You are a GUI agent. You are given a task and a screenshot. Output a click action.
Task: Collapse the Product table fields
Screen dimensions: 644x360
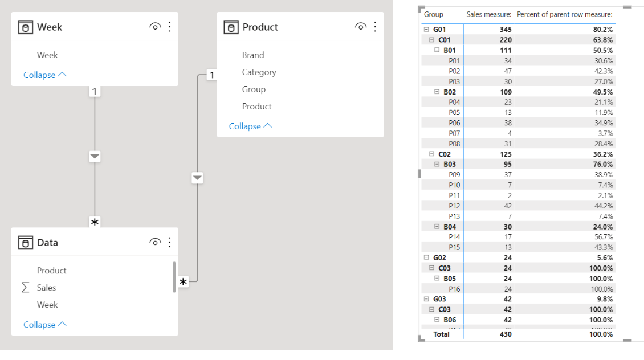click(x=251, y=126)
